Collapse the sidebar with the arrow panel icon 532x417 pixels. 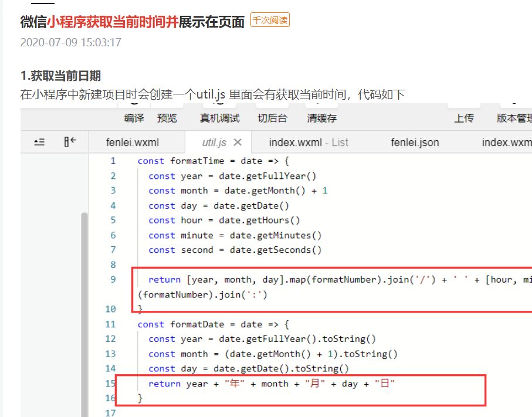[x=70, y=141]
